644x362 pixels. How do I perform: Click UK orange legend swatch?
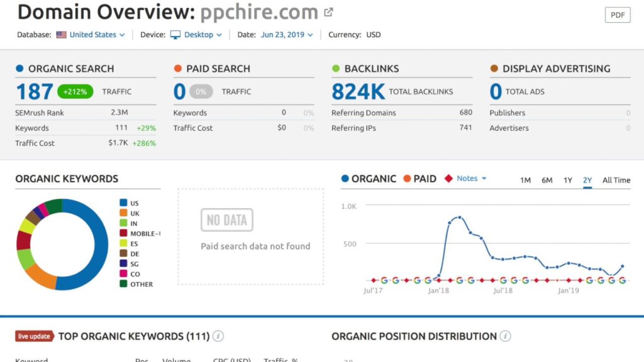123,212
